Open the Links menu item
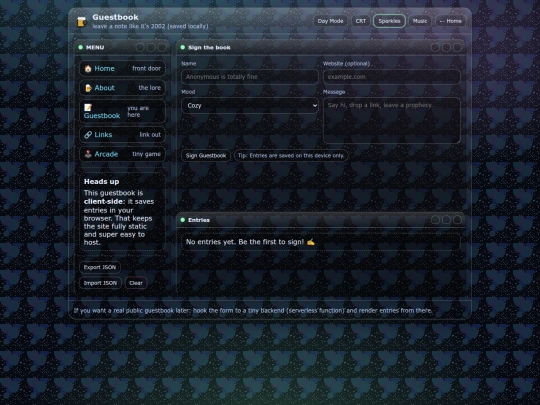The image size is (540, 405). coord(122,135)
